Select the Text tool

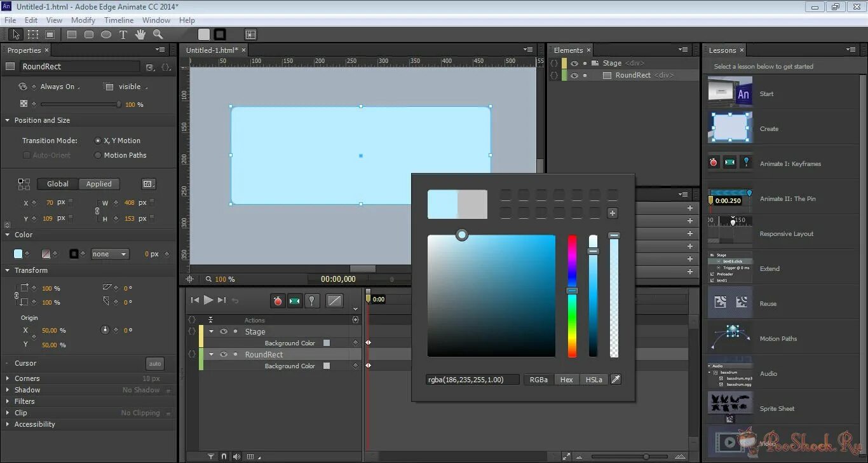coord(123,34)
